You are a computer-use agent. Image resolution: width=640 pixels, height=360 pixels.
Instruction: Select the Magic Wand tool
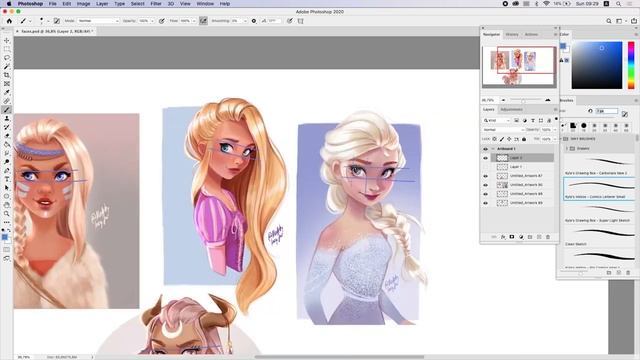pyautogui.click(x=7, y=66)
